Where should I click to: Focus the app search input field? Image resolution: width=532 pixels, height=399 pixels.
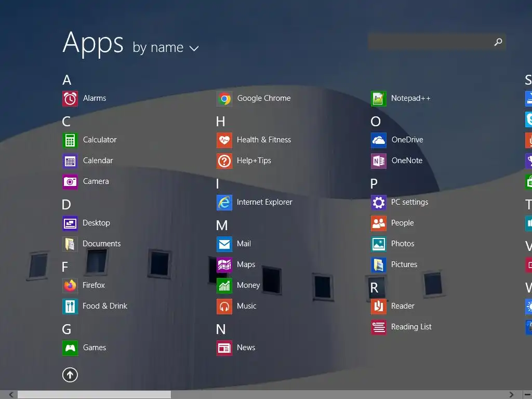(x=437, y=42)
